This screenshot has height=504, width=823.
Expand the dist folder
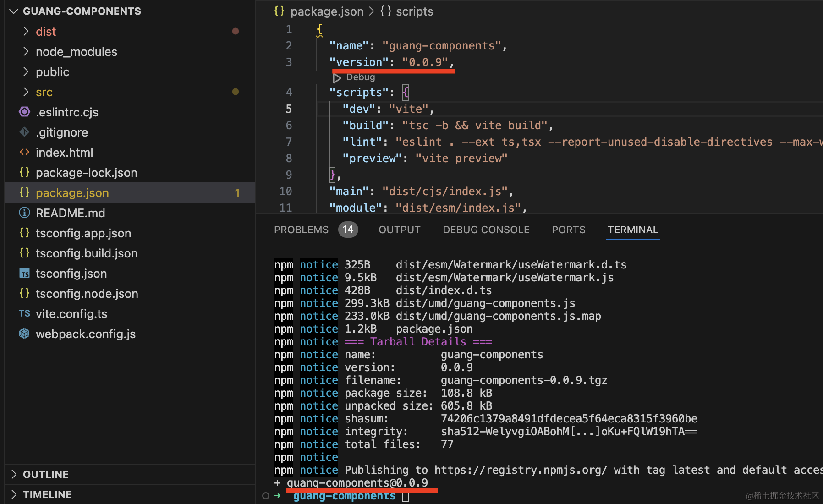(26, 31)
